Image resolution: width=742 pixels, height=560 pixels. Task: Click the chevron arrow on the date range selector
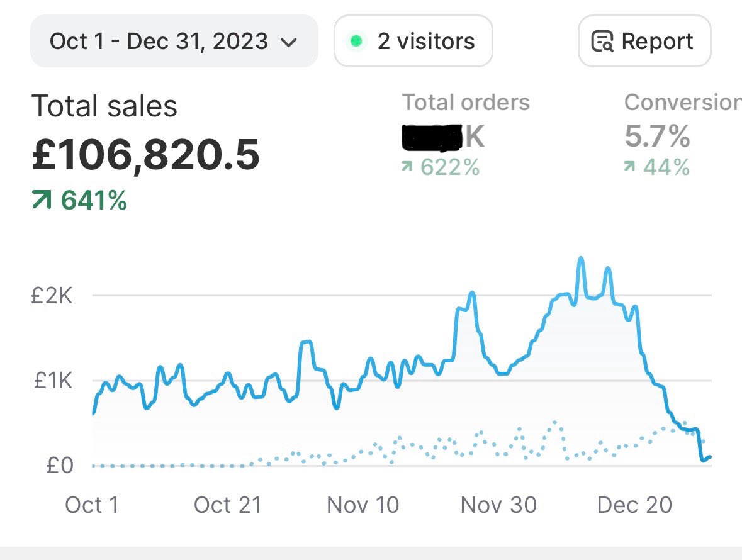click(x=289, y=43)
